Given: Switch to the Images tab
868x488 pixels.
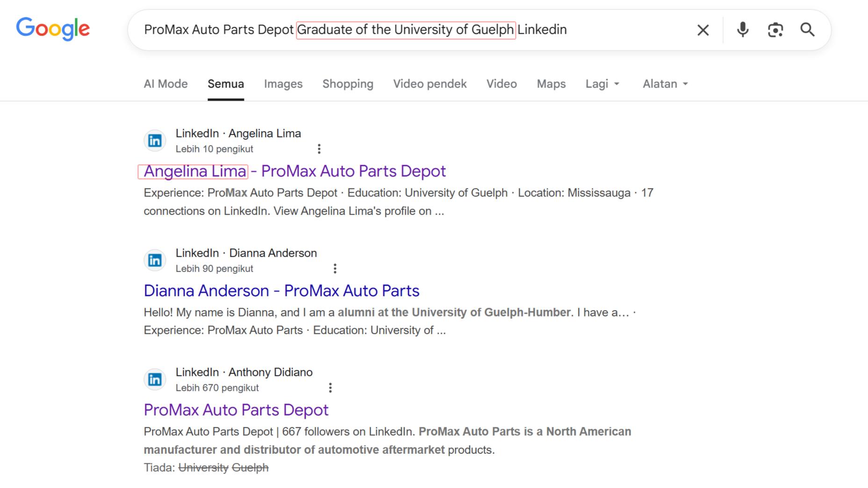Looking at the screenshot, I should [x=283, y=84].
